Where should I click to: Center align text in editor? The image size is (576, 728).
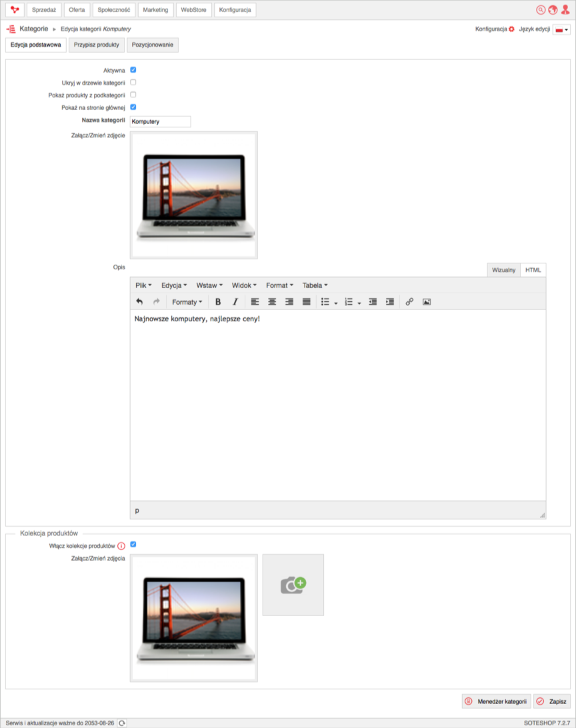[x=272, y=302]
